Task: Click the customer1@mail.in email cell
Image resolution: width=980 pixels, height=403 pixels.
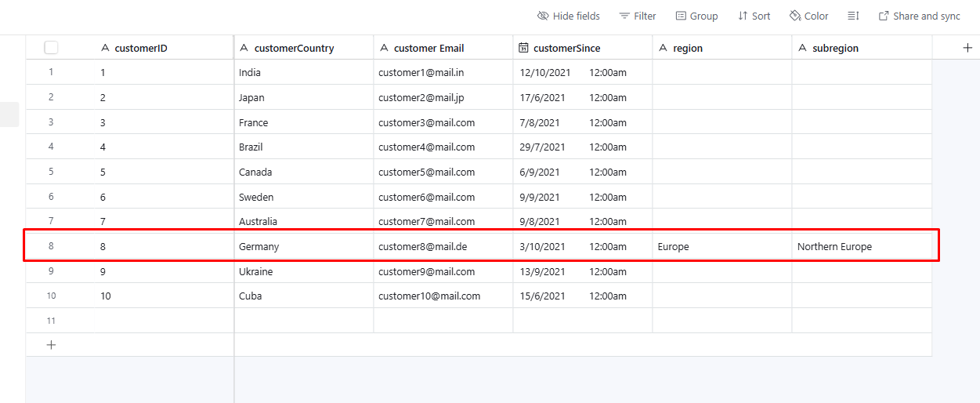Action: (x=443, y=73)
